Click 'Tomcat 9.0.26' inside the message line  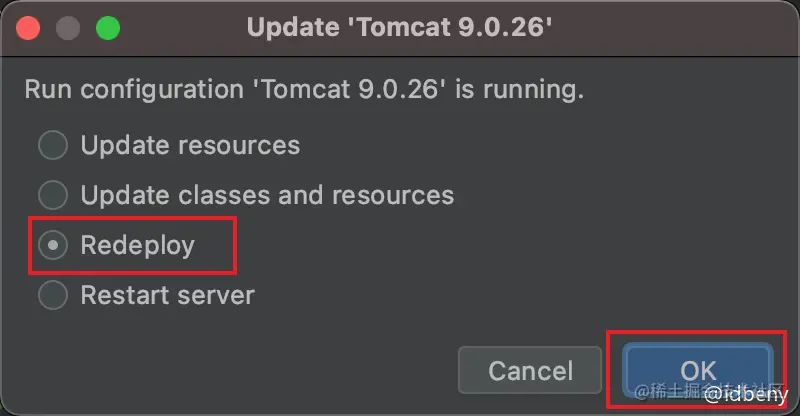[x=349, y=89]
